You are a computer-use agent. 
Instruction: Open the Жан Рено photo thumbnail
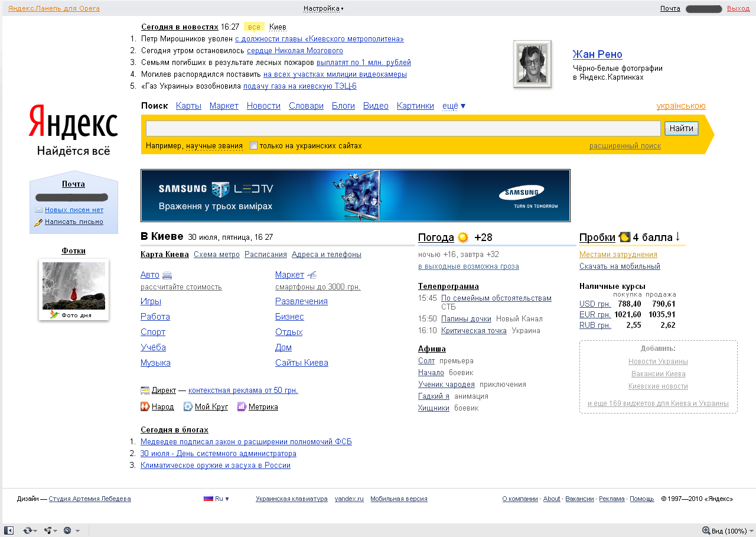pos(532,64)
